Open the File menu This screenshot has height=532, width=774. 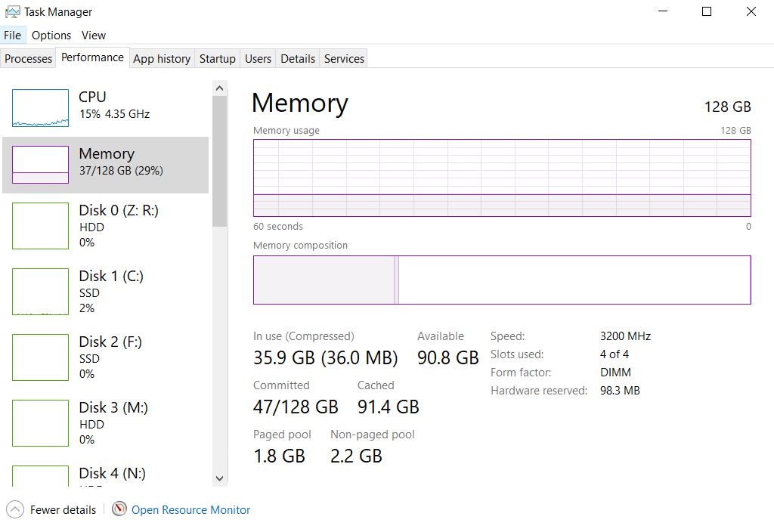[x=13, y=36]
